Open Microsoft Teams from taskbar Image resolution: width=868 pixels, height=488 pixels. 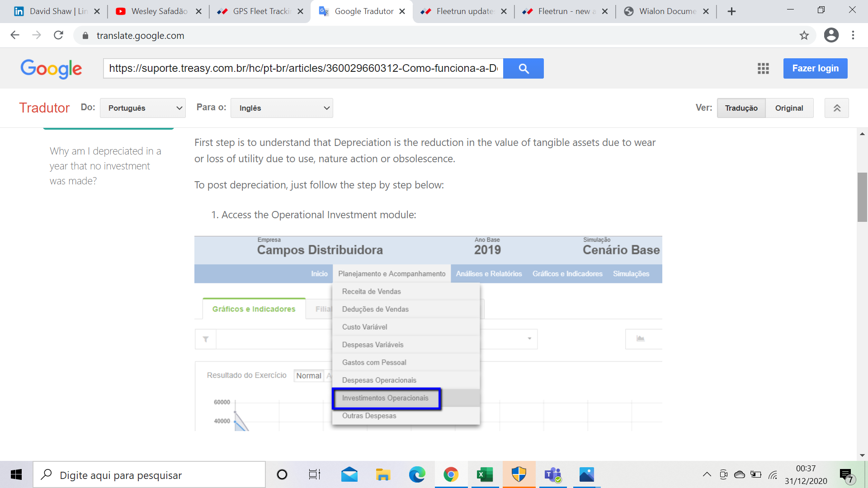[552, 475]
